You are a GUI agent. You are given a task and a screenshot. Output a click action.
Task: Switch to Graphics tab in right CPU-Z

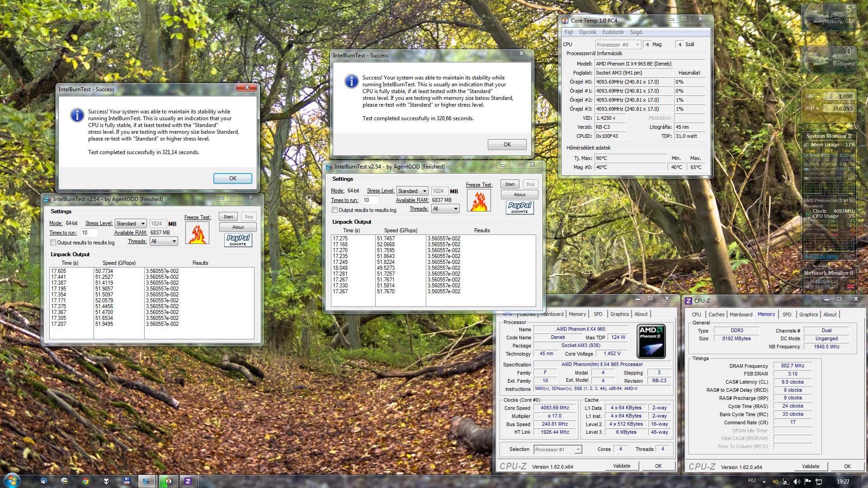coord(808,314)
